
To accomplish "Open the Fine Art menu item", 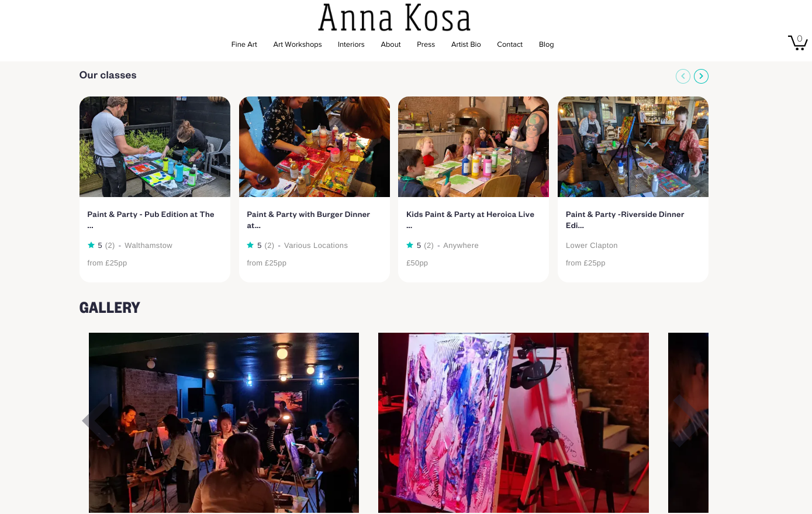I will pyautogui.click(x=244, y=44).
